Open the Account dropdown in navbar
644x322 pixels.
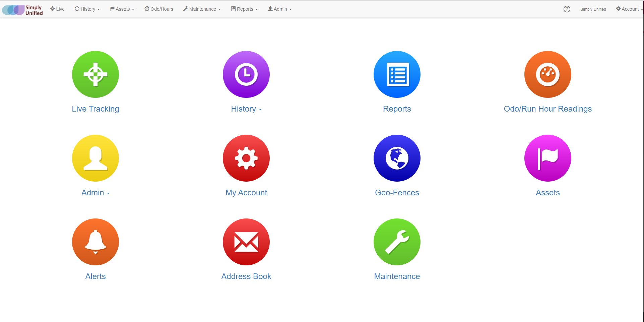629,9
